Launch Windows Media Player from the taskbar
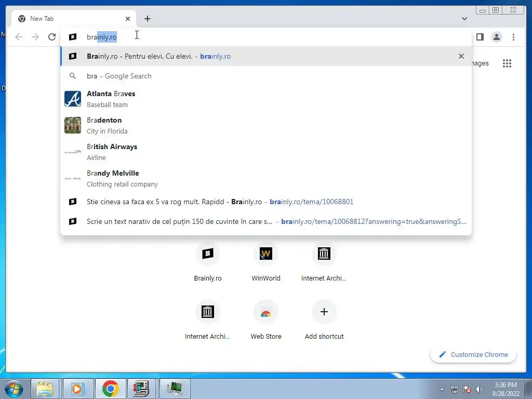 pos(78,389)
